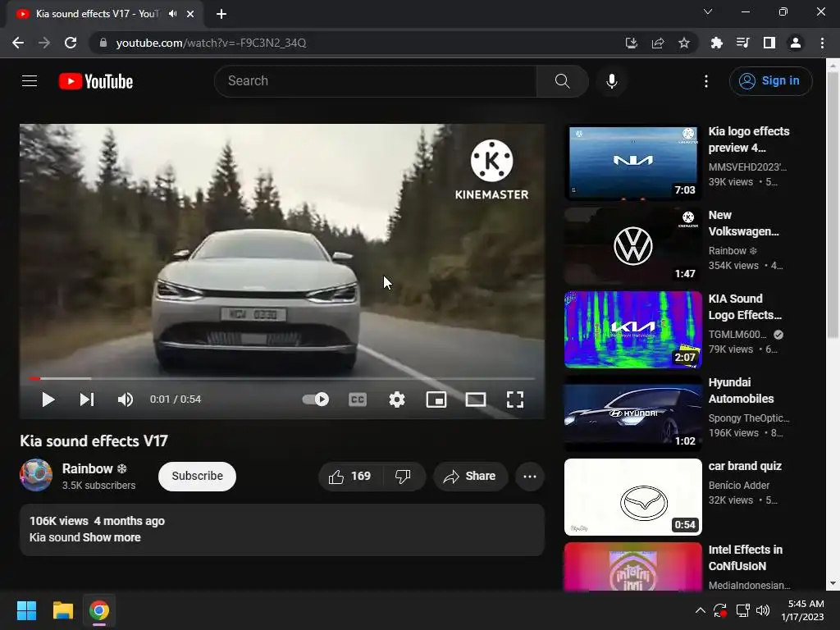The height and width of the screenshot is (630, 840).
Task: Like the video with thumbs up
Action: (350, 477)
